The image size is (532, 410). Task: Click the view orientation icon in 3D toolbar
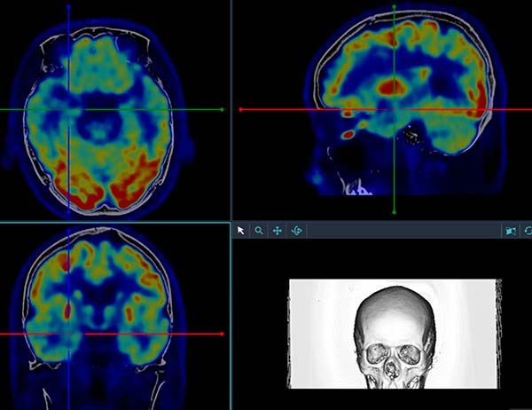pyautogui.click(x=510, y=231)
